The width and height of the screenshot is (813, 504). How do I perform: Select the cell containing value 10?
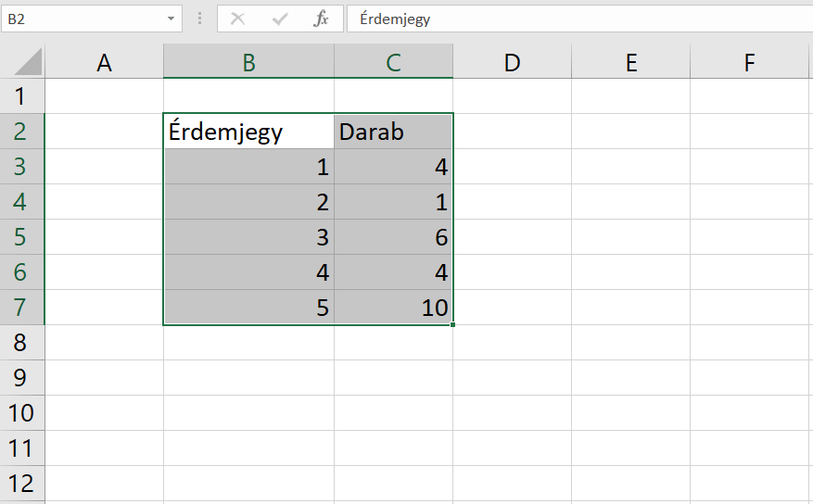pyautogui.click(x=393, y=308)
